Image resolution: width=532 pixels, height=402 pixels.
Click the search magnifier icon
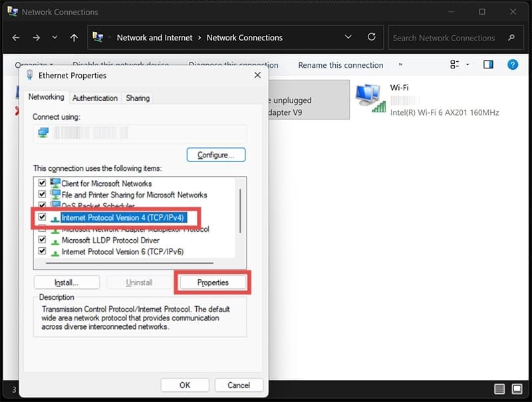(x=511, y=38)
